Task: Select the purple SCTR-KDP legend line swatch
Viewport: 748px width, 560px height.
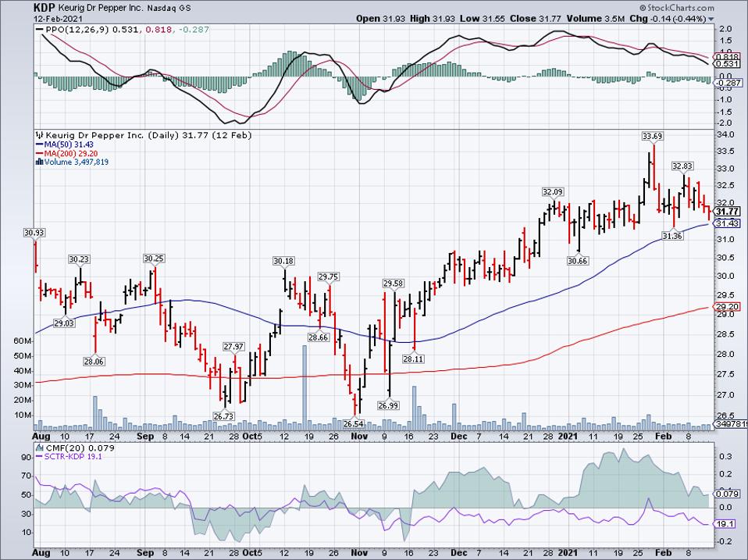Action: [40, 457]
